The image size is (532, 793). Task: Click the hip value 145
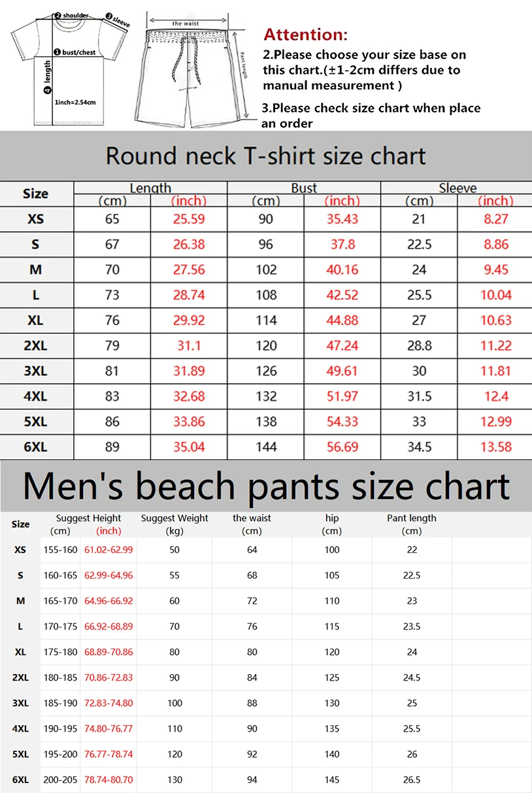(332, 779)
